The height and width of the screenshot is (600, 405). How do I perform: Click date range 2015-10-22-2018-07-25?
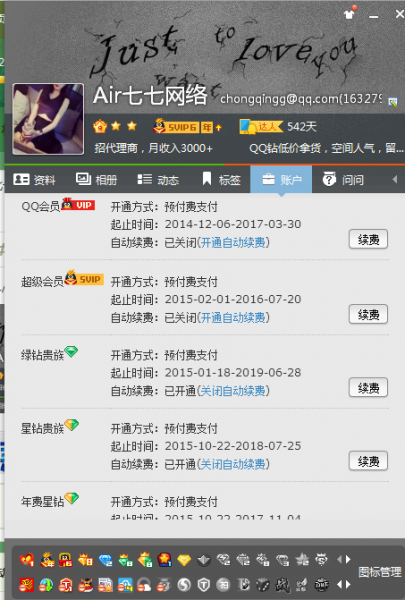233,446
